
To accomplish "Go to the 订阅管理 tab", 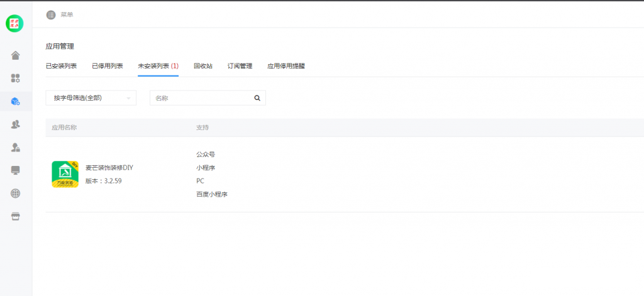I will click(240, 66).
